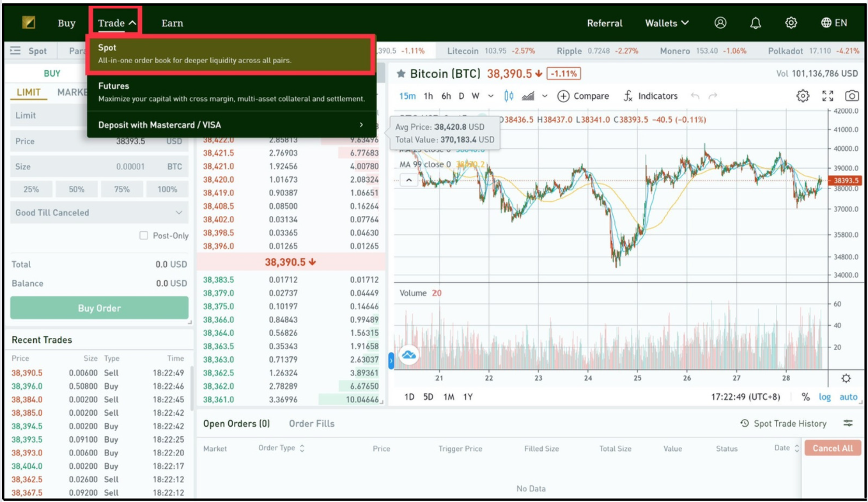Select Futures from the Trade menu

pos(231,92)
